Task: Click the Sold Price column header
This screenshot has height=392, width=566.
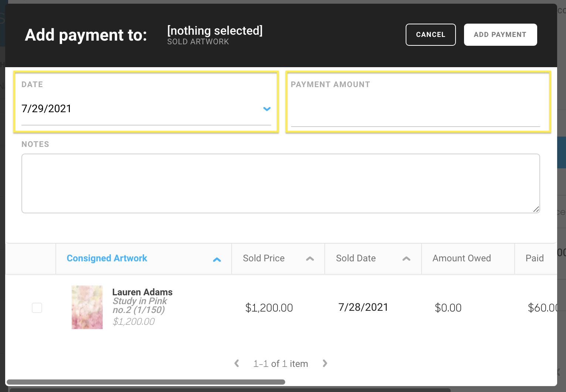Action: point(263,258)
